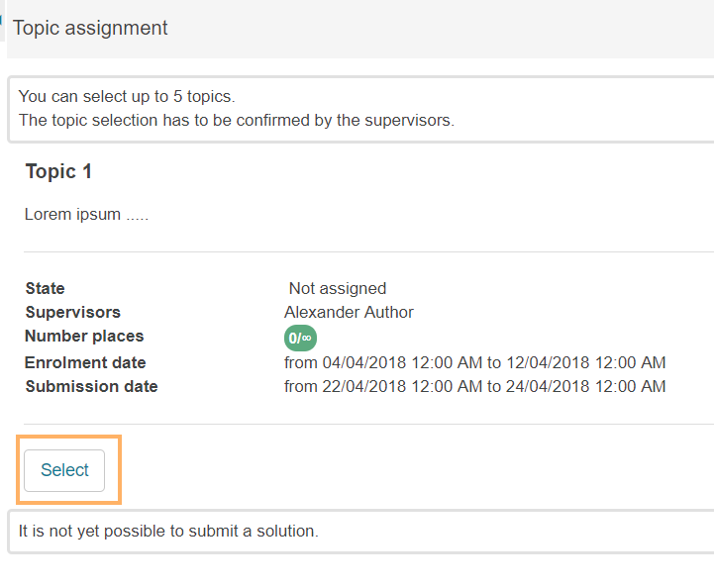
Task: Click the Enrolment date label
Action: coord(85,362)
